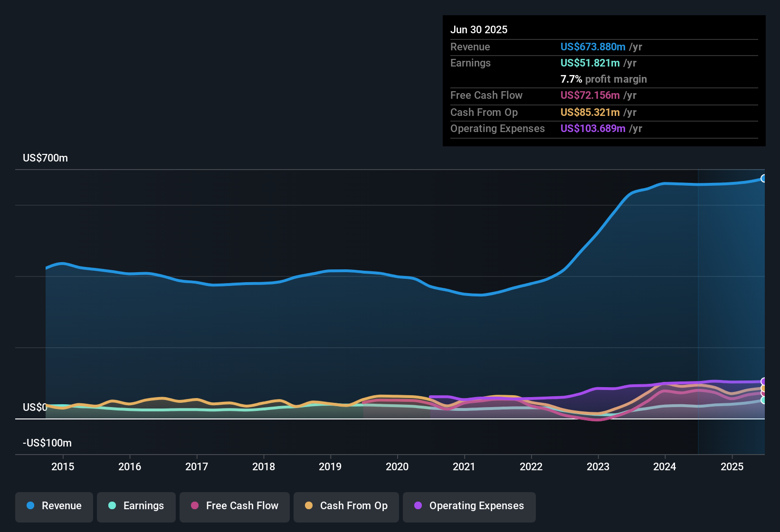Click the US$72.156m free cash flow value
Screen dimensions: 780x532
point(590,95)
